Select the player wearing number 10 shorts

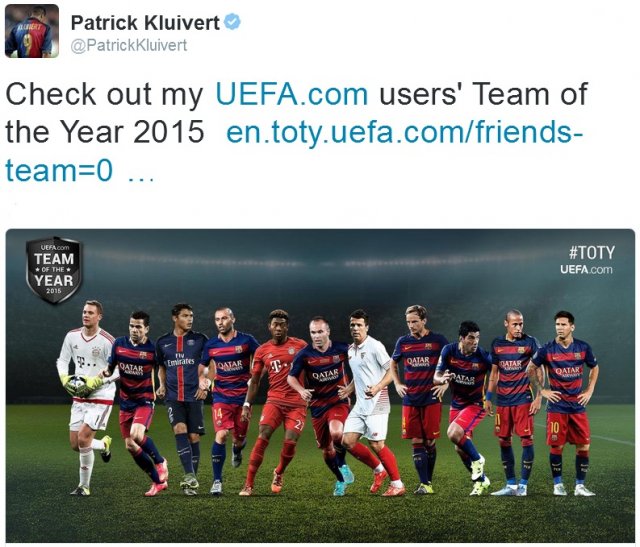point(565,403)
